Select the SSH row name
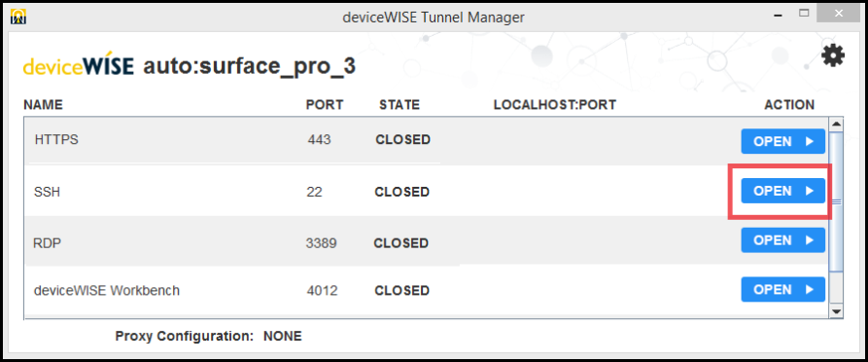Screen dimensions: 868x362 (x=47, y=192)
